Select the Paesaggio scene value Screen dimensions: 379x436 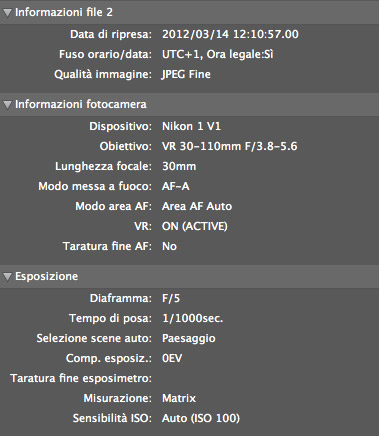[x=188, y=338]
